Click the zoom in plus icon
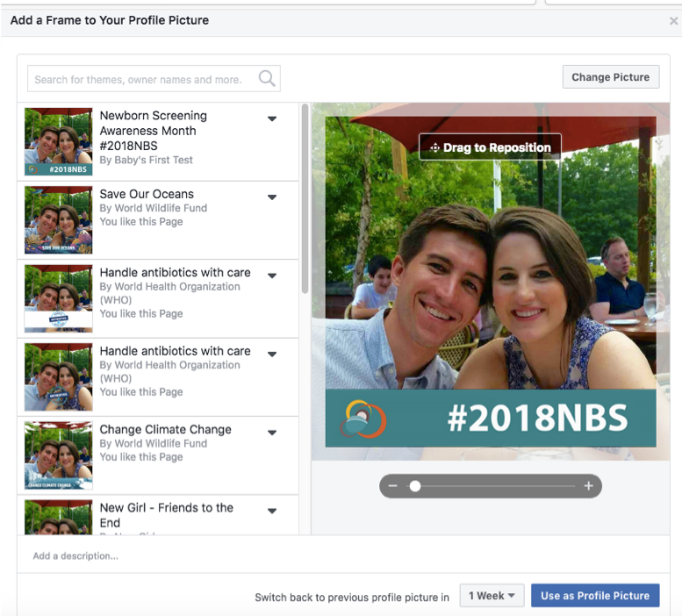This screenshot has height=616, width=682. click(x=588, y=485)
